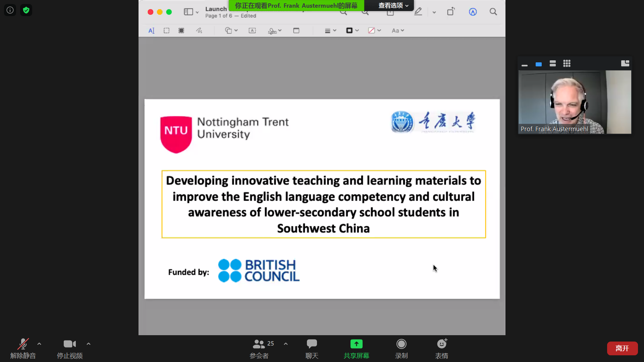Switch to the grid gallery thumbnail view
Viewport: 644px width, 362px height.
[567, 64]
